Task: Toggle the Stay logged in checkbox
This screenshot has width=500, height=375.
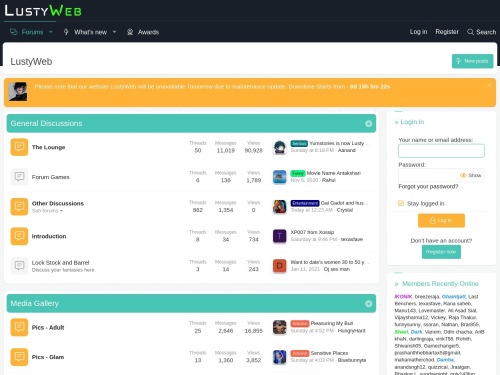Action: point(401,203)
